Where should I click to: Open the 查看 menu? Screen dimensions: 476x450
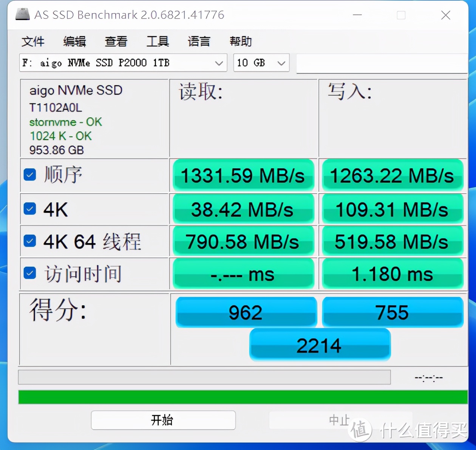click(116, 42)
